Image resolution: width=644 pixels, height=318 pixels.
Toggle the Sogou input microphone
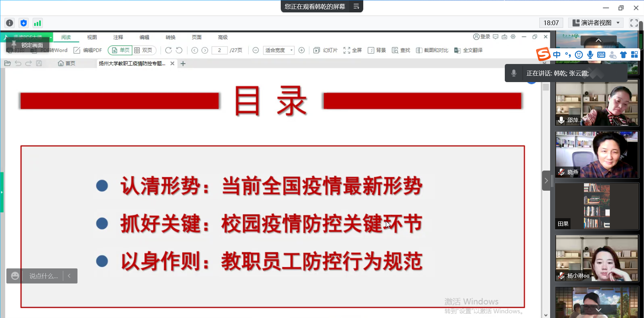pyautogui.click(x=590, y=55)
